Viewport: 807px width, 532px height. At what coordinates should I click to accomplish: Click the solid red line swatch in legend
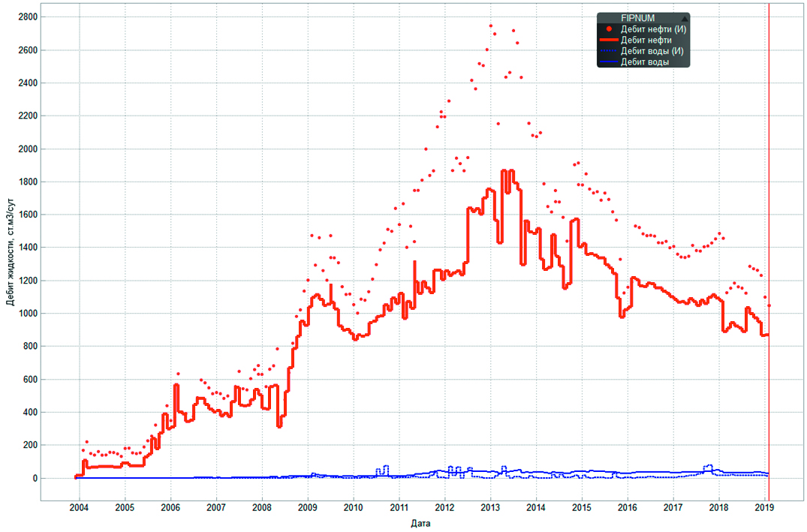pyautogui.click(x=609, y=40)
